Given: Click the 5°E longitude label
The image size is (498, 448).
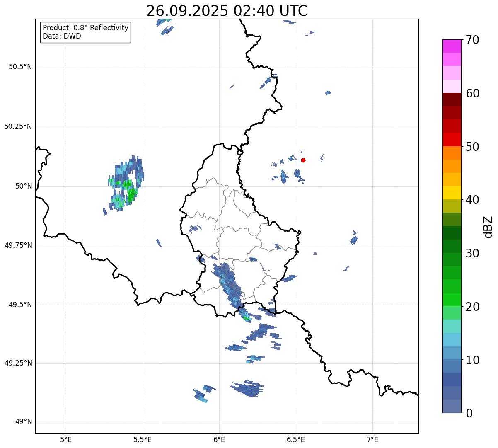Looking at the screenshot, I should click(66, 439).
